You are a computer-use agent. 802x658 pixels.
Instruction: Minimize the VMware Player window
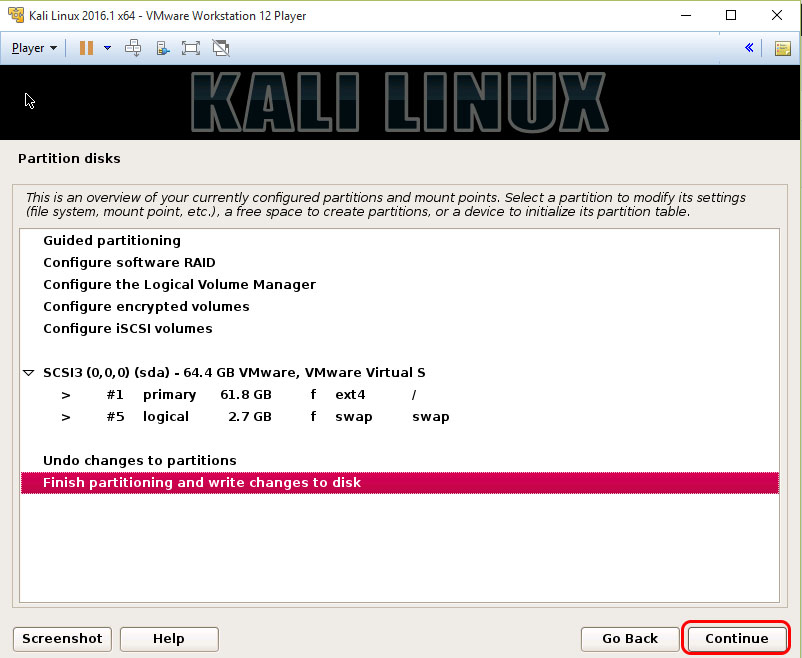tap(686, 15)
